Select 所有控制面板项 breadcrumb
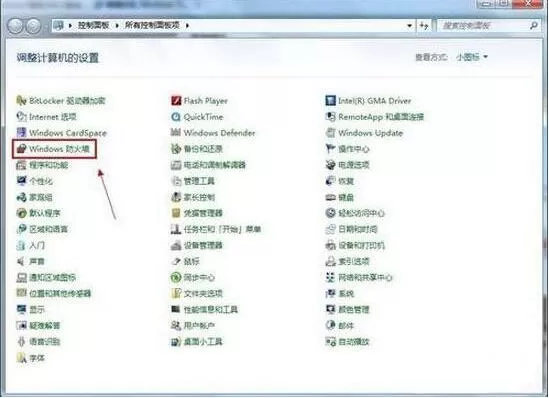 click(153, 25)
